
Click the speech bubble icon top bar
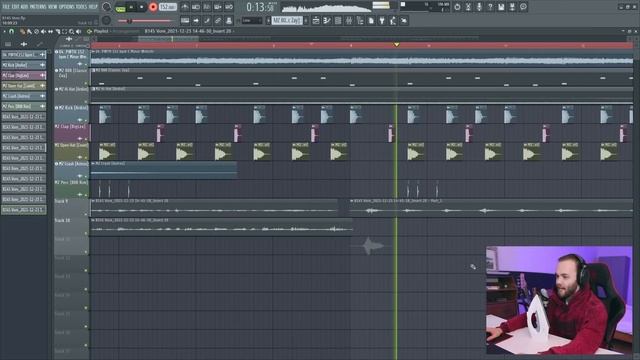[523, 7]
